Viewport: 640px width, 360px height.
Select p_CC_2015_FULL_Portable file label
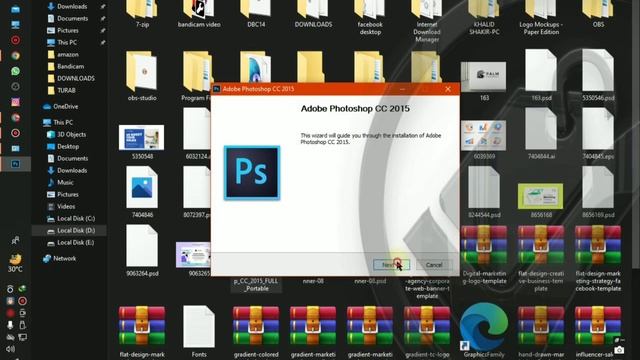tap(256, 285)
